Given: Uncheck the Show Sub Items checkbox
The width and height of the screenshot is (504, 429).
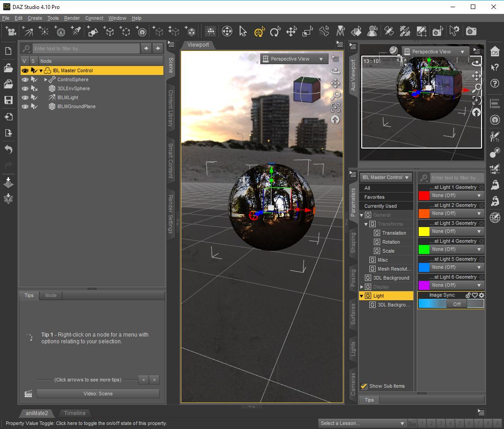Looking at the screenshot, I should pyautogui.click(x=364, y=386).
